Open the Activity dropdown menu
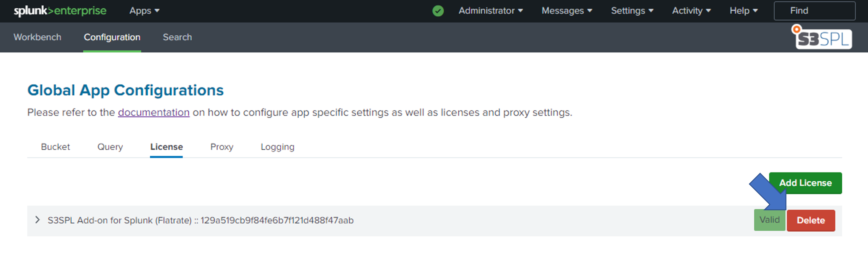The image size is (868, 269). click(691, 11)
